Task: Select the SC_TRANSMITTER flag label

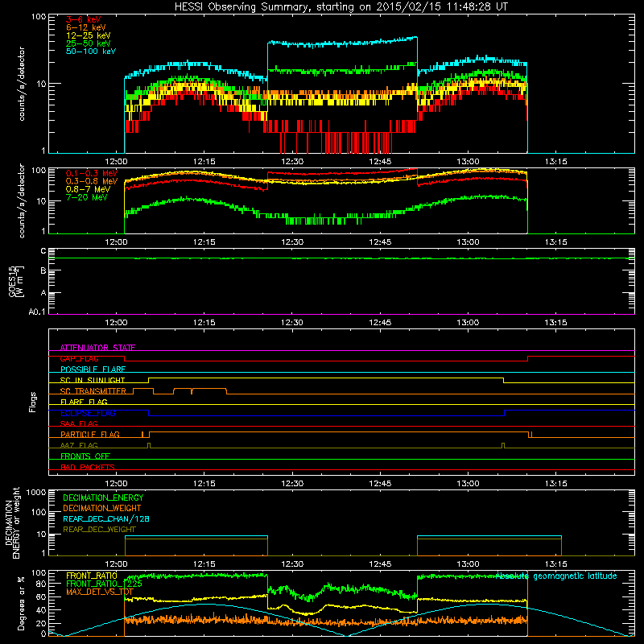Action: pyautogui.click(x=93, y=391)
